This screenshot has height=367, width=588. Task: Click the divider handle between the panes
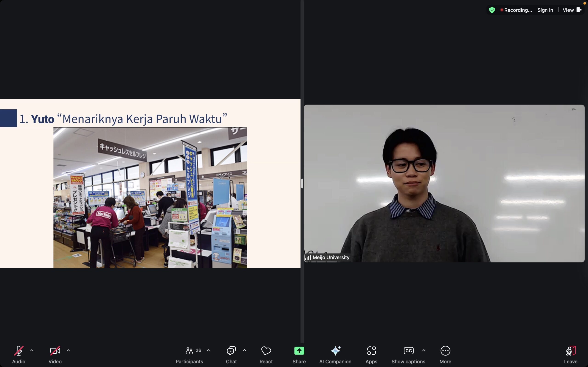pyautogui.click(x=302, y=183)
